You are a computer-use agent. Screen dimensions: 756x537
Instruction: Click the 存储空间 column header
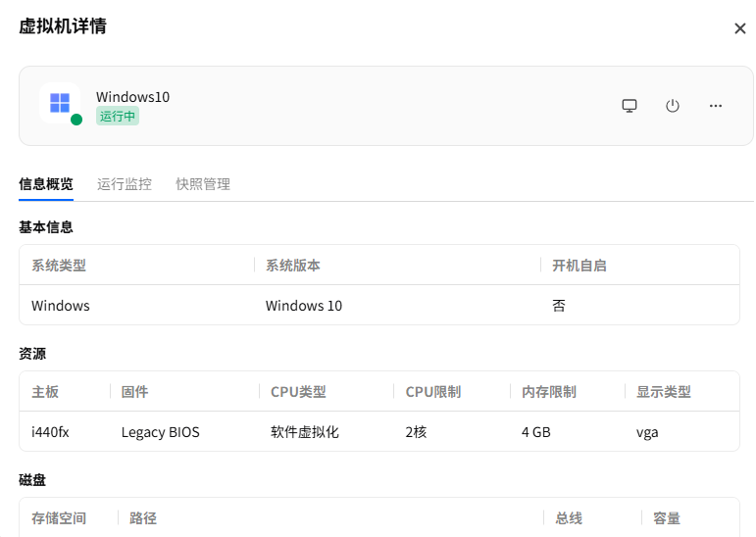coord(59,518)
